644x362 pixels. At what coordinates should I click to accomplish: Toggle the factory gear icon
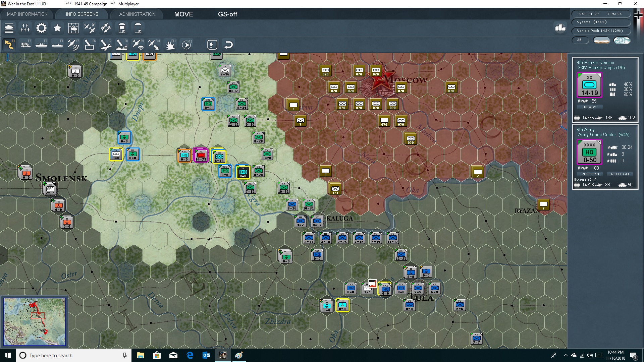click(x=41, y=28)
